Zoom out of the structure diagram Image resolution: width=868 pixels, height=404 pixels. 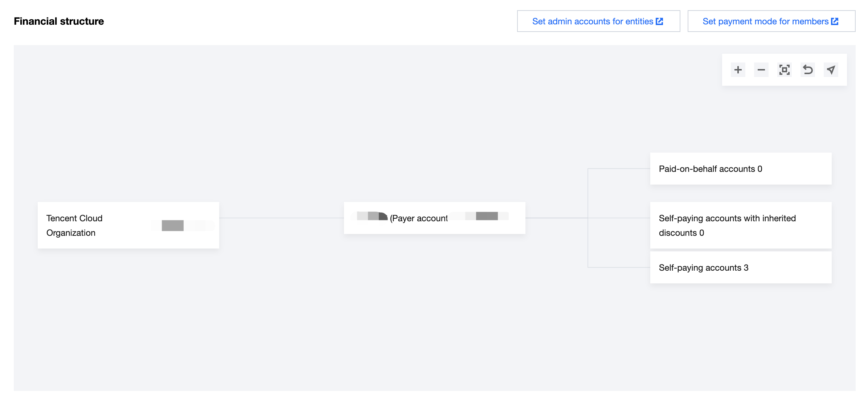(761, 70)
